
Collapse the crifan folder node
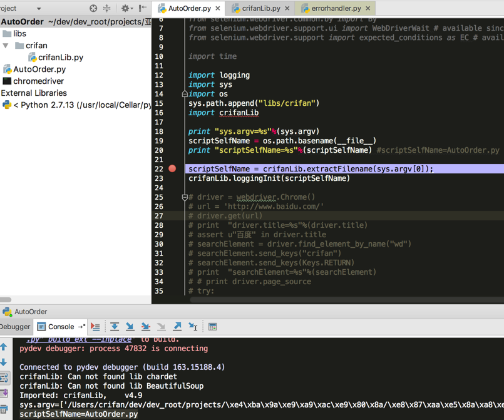pos(6,46)
